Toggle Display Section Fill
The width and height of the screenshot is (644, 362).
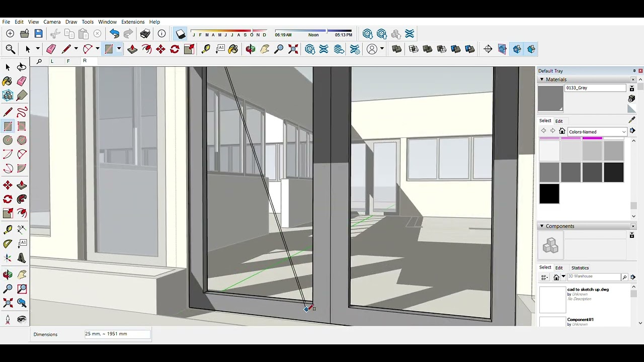(531, 49)
